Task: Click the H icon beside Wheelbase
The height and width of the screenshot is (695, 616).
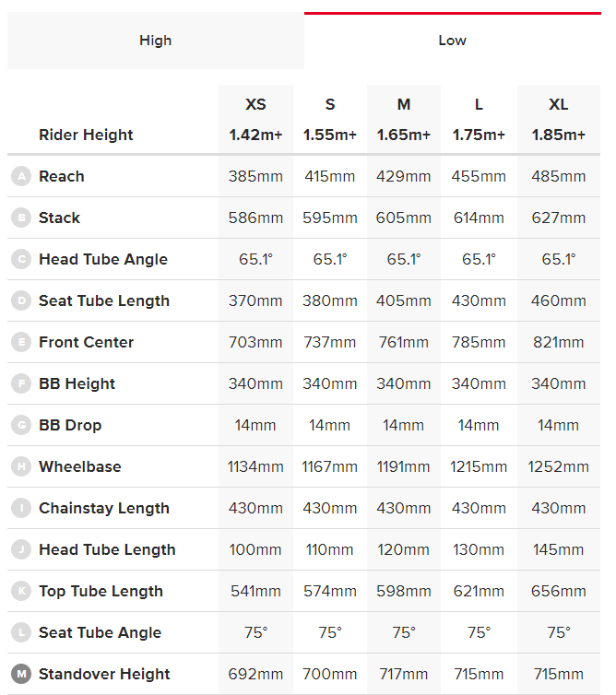Action: 20,466
